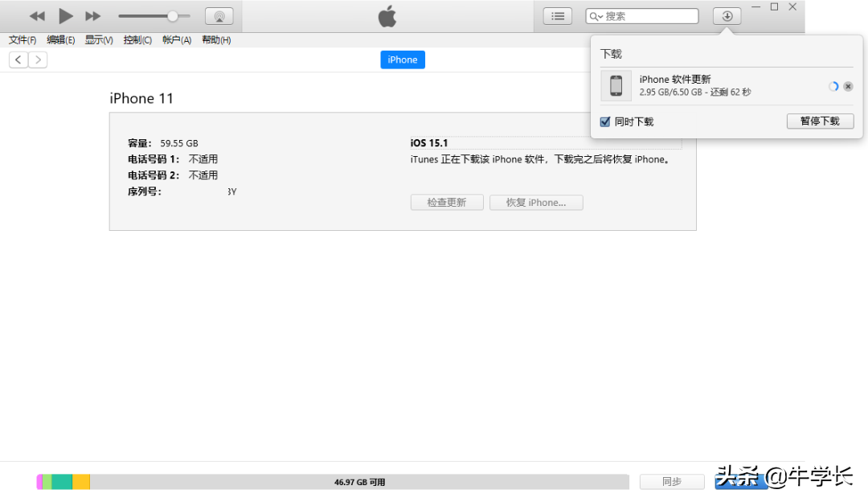Cancel the iPhone 软件更新 download with the X
The width and height of the screenshot is (868, 502).
tap(848, 86)
